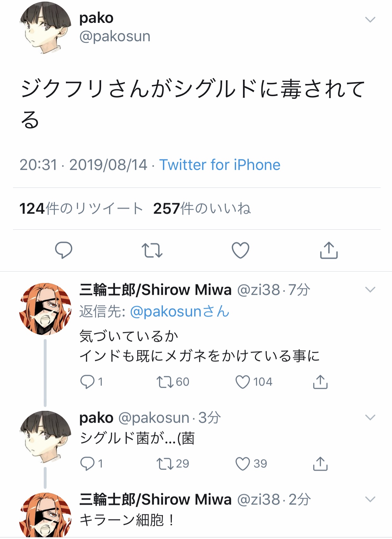Open chevron menu on pako's 3分 reply
The image size is (392, 539).
[370, 417]
